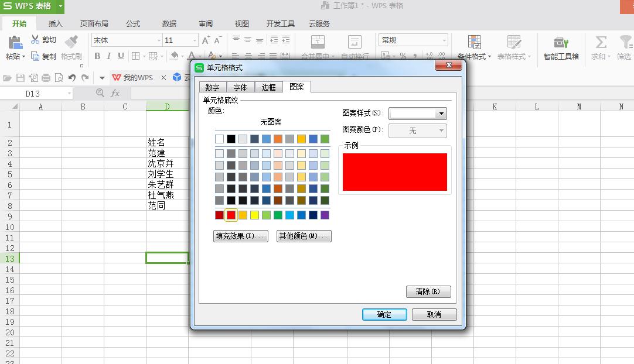634x364 pixels.
Task: Switch to the 边框 tab
Action: (x=268, y=87)
